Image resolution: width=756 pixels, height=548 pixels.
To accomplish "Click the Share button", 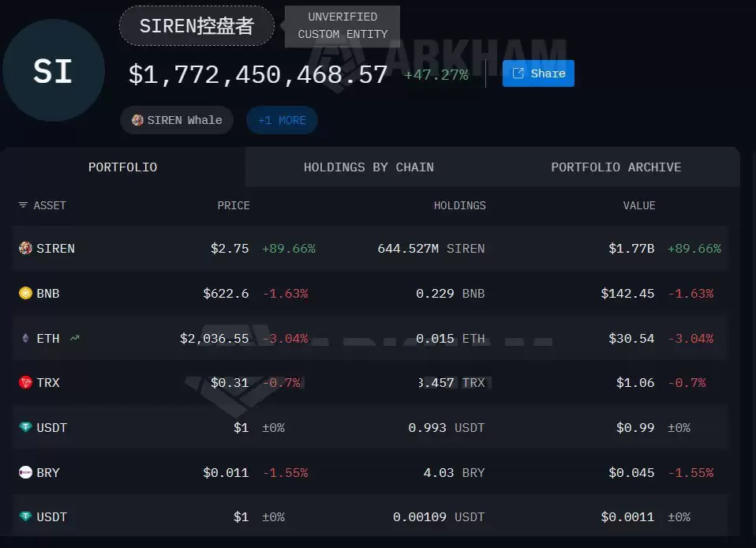I will [538, 73].
